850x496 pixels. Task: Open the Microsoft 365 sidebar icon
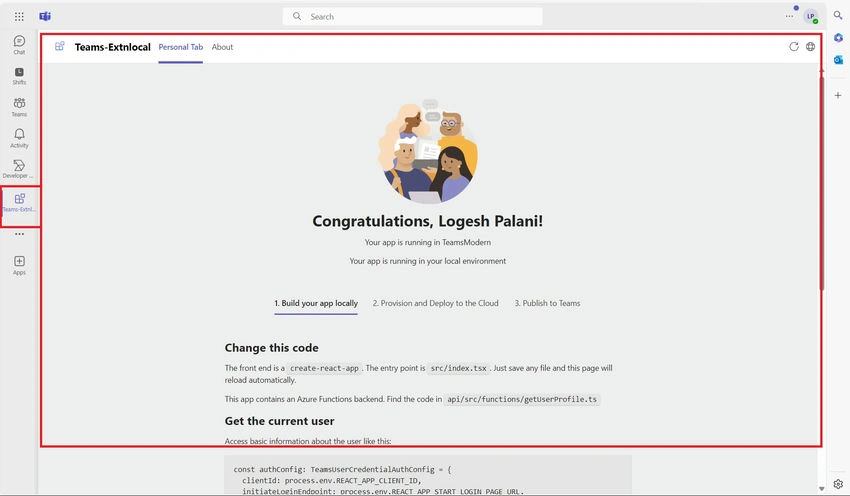pos(838,38)
